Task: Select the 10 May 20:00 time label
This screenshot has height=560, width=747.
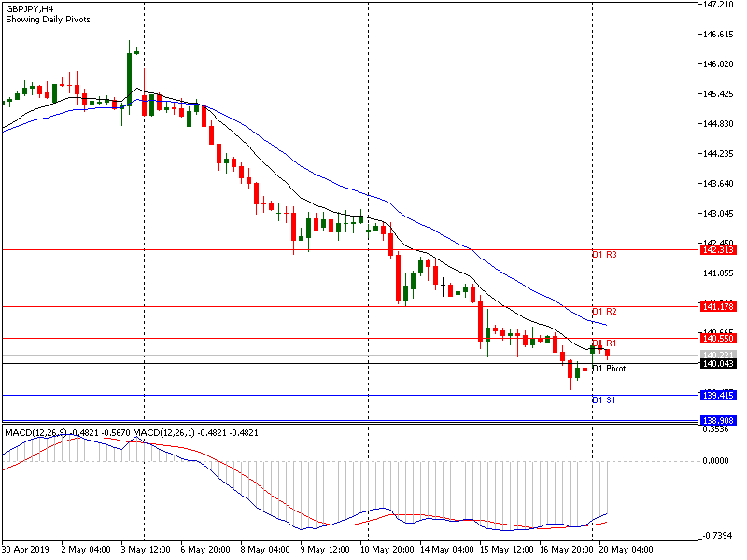Action: click(x=387, y=550)
